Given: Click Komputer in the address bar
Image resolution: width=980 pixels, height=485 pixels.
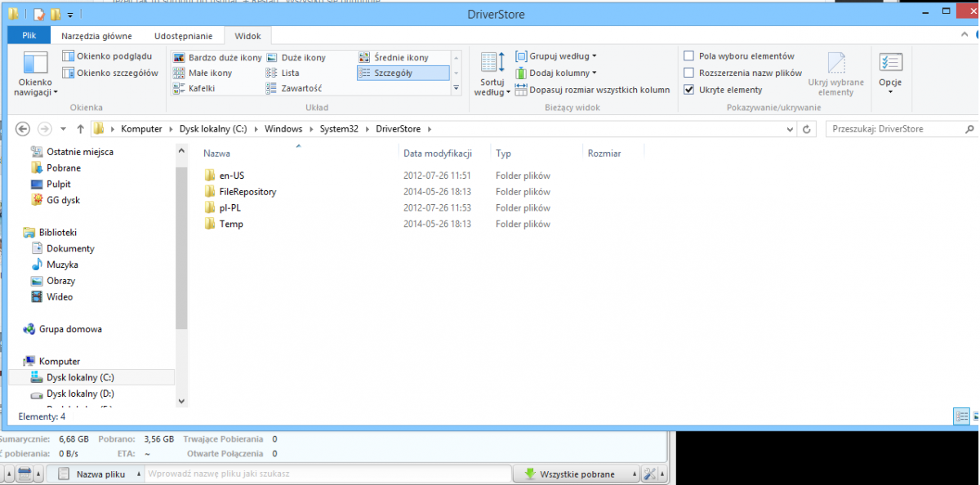Looking at the screenshot, I should click(141, 129).
